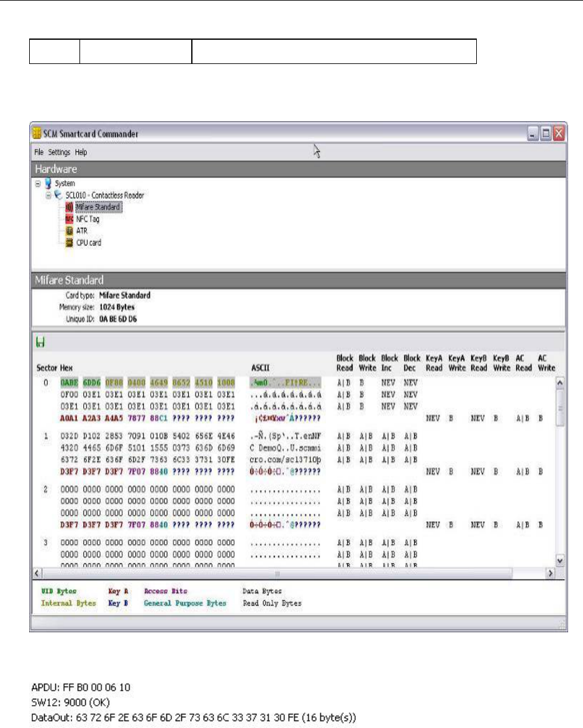Select Mifare Standard label in hardware tree
This screenshot has height=728, width=583.
coord(98,207)
